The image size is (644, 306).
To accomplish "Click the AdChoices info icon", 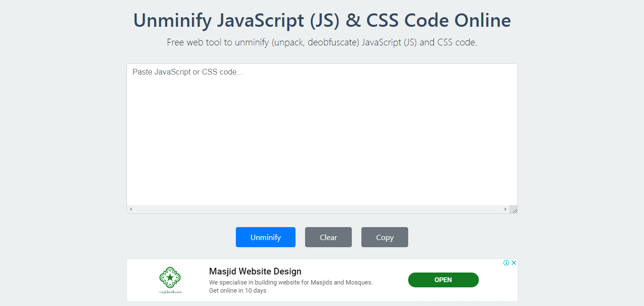I will coord(506,262).
